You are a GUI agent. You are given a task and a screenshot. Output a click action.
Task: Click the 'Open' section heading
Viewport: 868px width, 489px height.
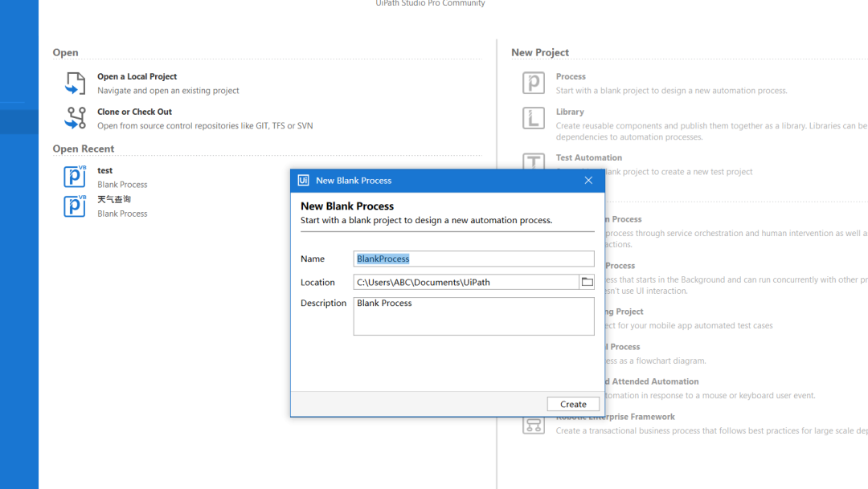pos(65,52)
